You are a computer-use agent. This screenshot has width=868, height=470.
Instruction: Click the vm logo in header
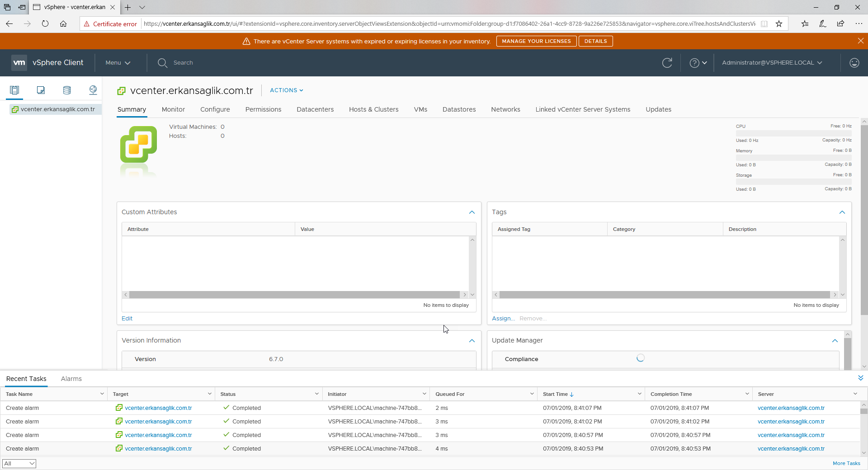click(19, 62)
